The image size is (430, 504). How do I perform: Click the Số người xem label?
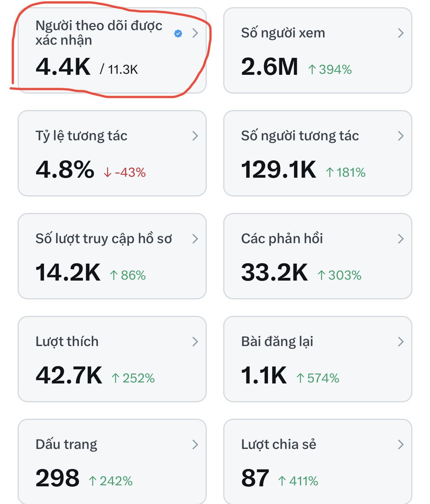coord(283,33)
